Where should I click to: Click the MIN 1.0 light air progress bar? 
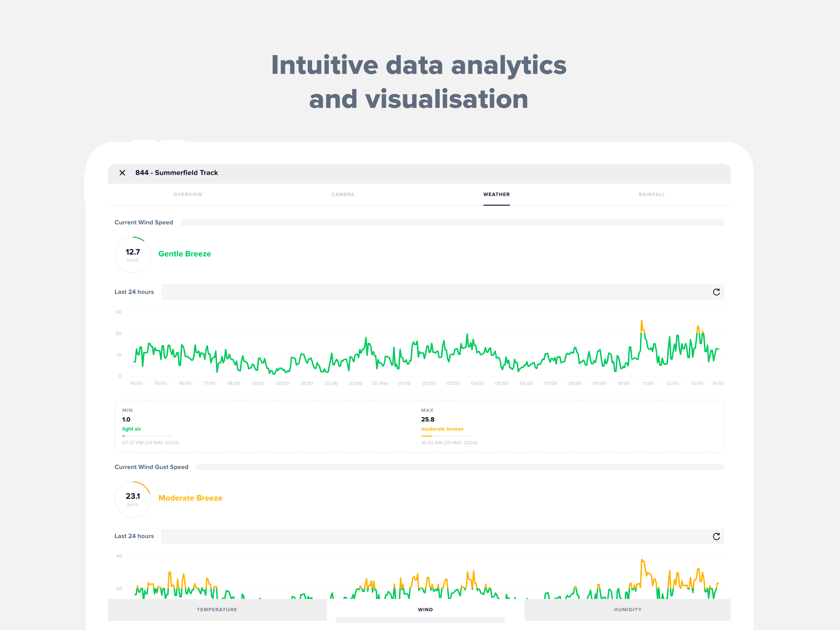(147, 436)
